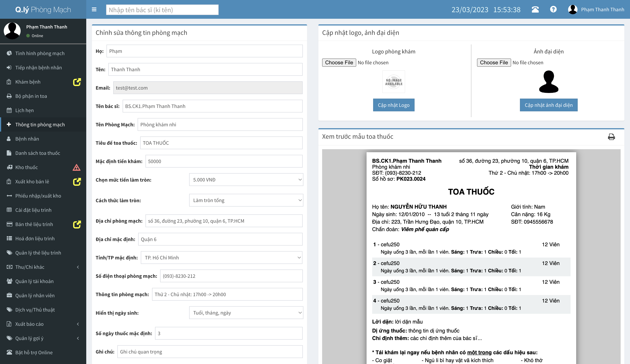The width and height of the screenshot is (630, 364).
Task: Open Chọn mức tiền làm tròn dropdown
Action: (246, 180)
